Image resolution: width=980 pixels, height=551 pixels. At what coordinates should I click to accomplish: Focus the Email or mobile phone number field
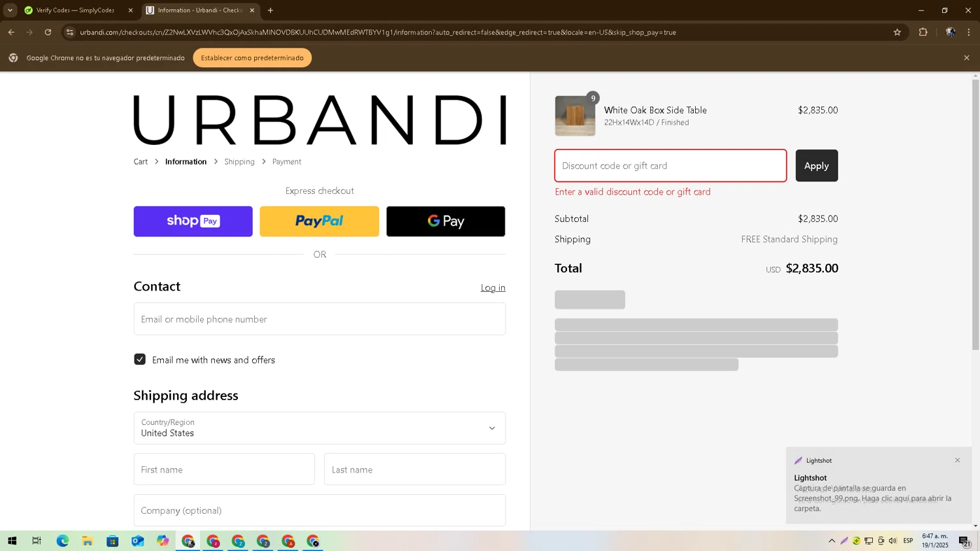[x=319, y=319]
